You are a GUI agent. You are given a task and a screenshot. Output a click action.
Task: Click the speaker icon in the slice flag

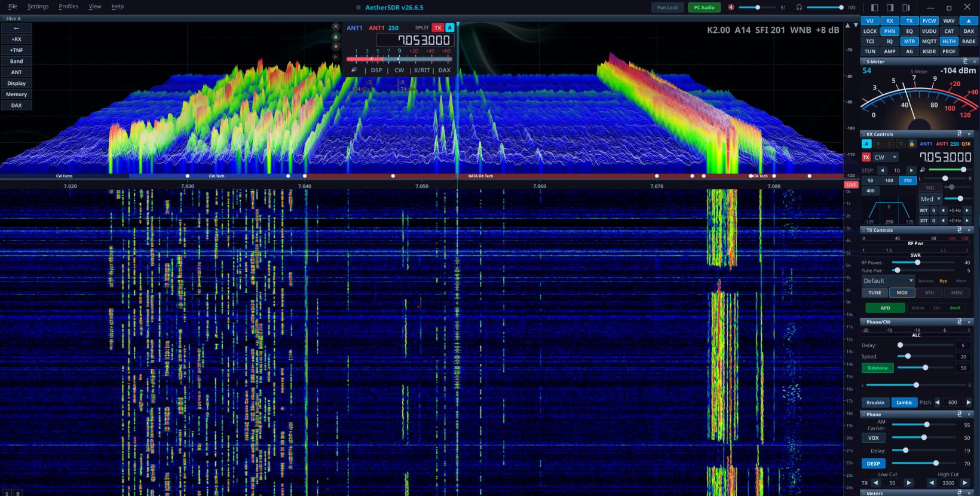354,70
